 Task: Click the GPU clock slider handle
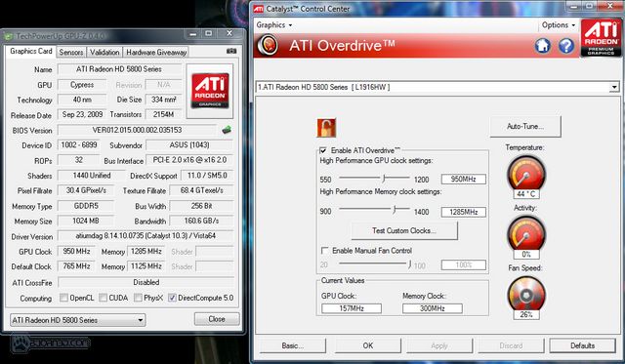pyautogui.click(x=384, y=178)
